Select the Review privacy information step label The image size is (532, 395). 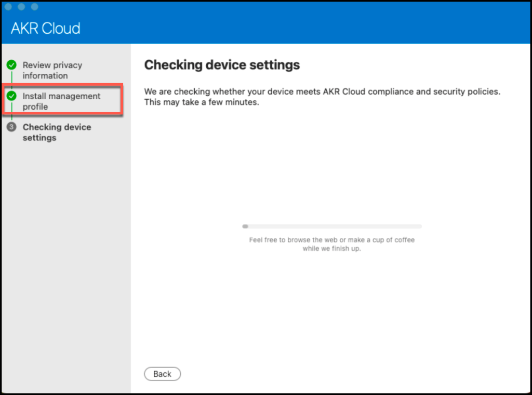[x=52, y=70]
